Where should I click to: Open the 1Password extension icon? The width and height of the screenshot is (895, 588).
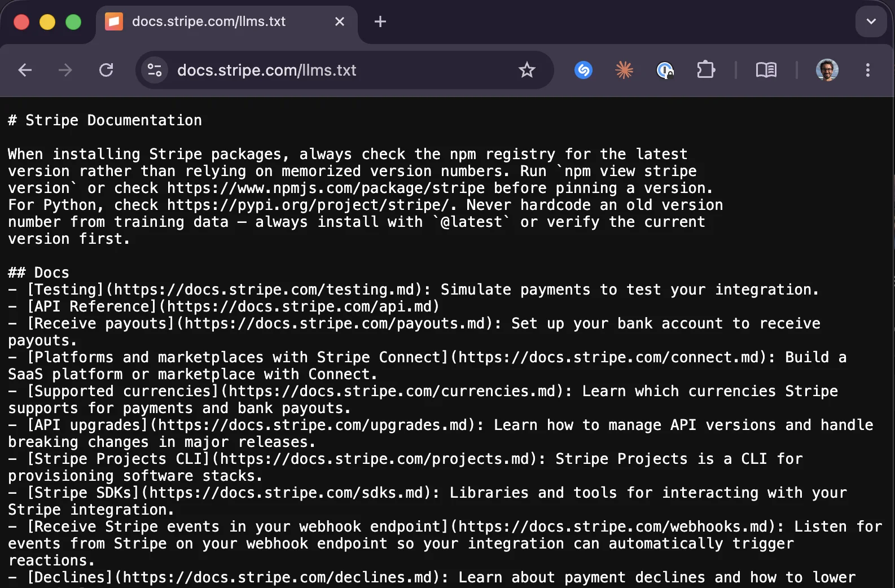[x=665, y=70]
